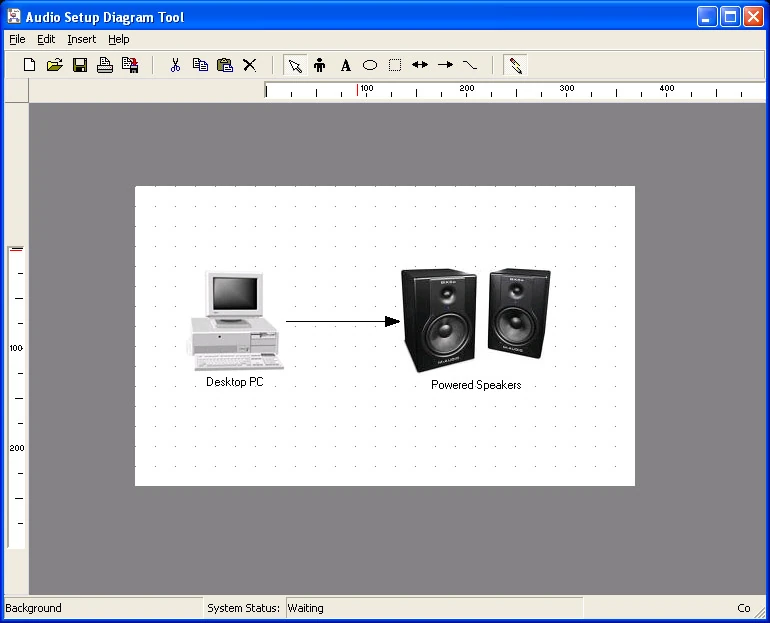Viewport: 770px width, 623px height.
Task: Click the 'Waiting' status text
Action: (305, 608)
